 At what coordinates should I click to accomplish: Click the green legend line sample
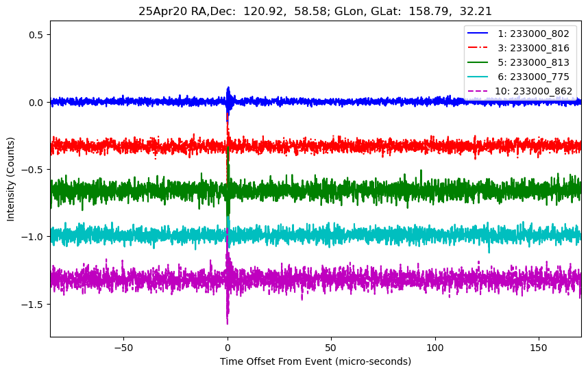pyautogui.click(x=478, y=62)
